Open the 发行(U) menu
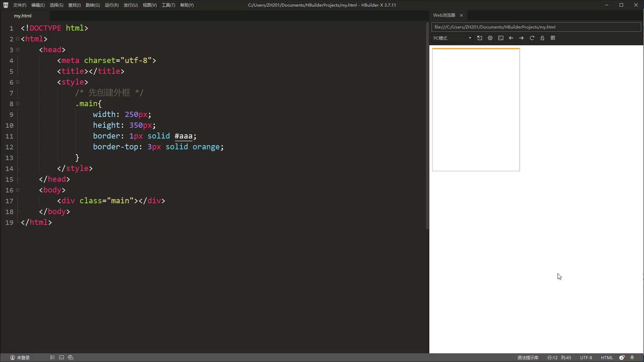The image size is (644, 362). [131, 5]
